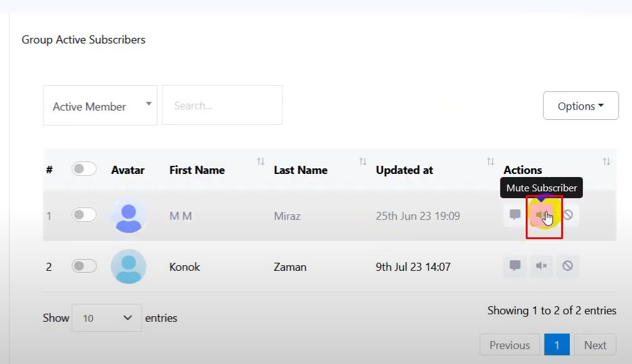
Task: Open chat with subscriber Konok Zaman
Action: click(515, 266)
